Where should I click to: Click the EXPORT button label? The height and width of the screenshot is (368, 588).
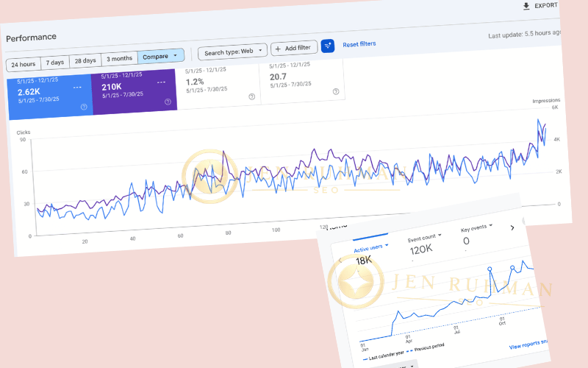tap(546, 5)
